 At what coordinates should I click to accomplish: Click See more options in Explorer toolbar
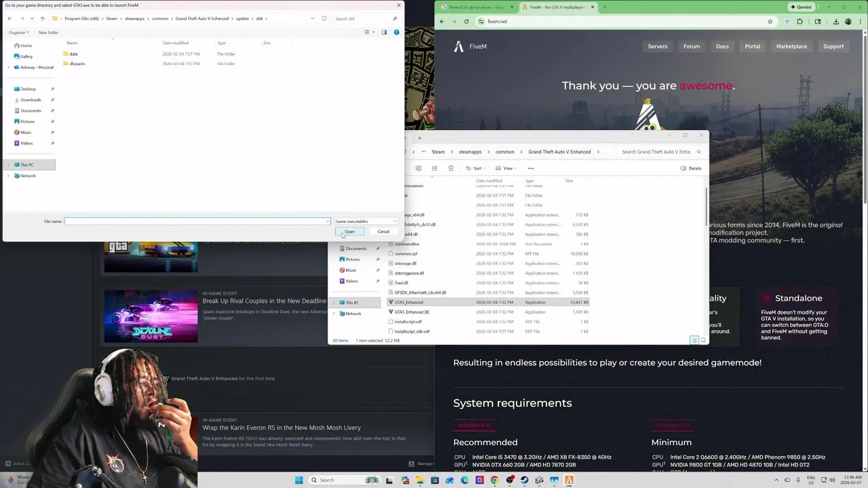[x=531, y=168]
